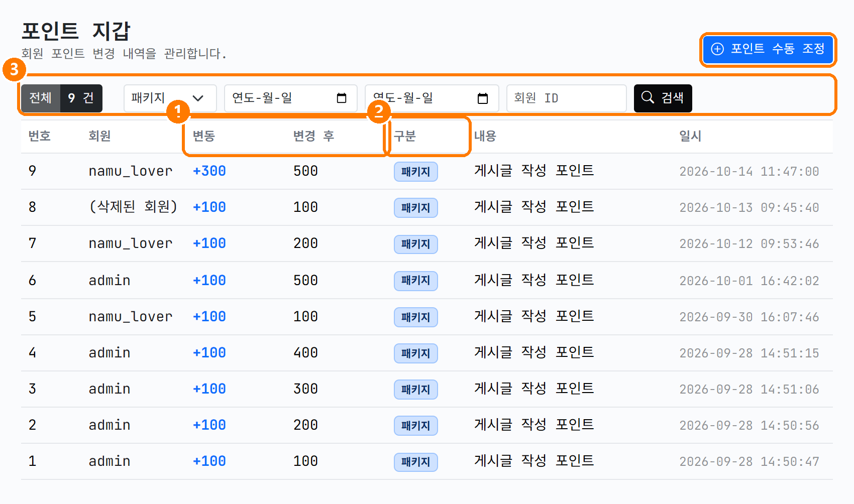Click the 내용 column header

(485, 136)
